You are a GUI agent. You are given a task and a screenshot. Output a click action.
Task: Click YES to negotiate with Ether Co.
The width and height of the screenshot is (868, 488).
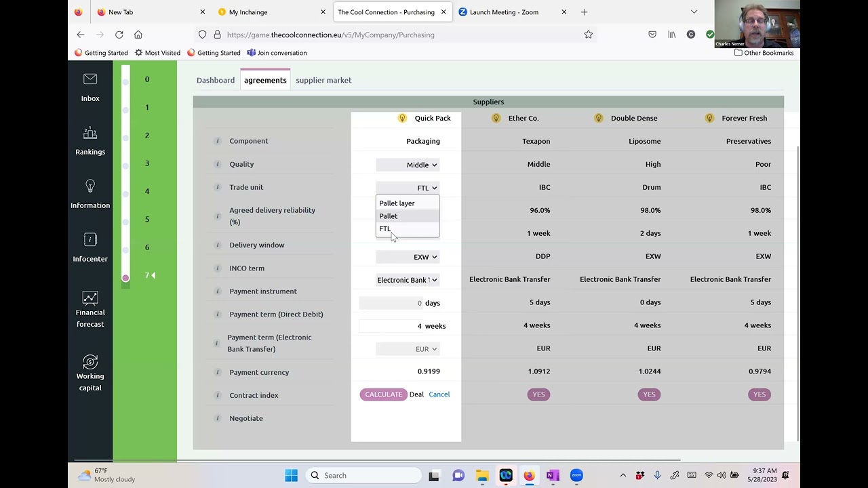click(x=538, y=394)
